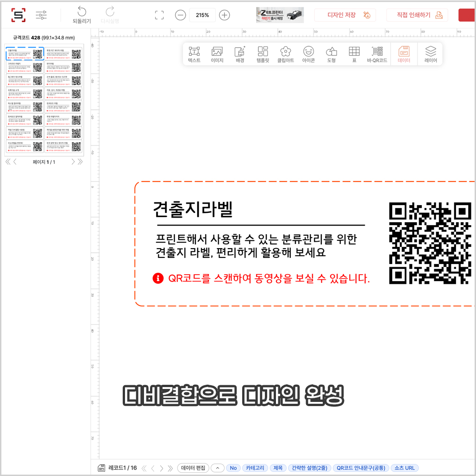This screenshot has height=476, width=476.
Task: Click the QR코드 안내문구(공통) field tag
Action: 361,468
